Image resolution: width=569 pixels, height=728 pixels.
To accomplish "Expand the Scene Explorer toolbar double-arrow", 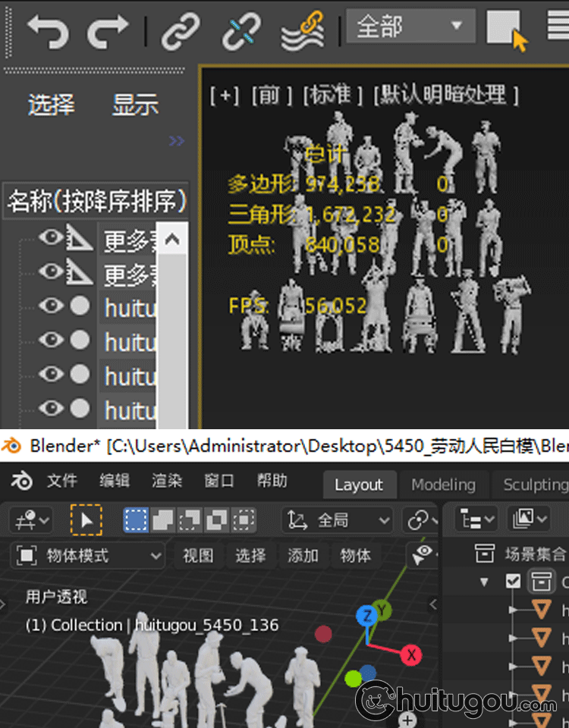I will pos(177,141).
